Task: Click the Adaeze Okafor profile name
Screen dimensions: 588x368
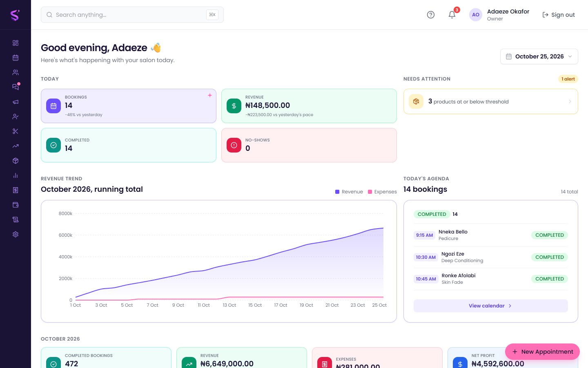Action: point(508,11)
